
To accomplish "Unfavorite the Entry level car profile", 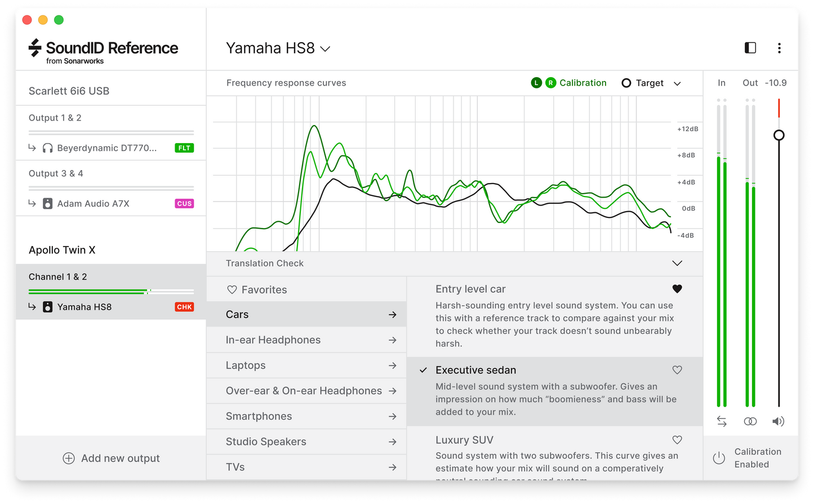I will pyautogui.click(x=677, y=289).
